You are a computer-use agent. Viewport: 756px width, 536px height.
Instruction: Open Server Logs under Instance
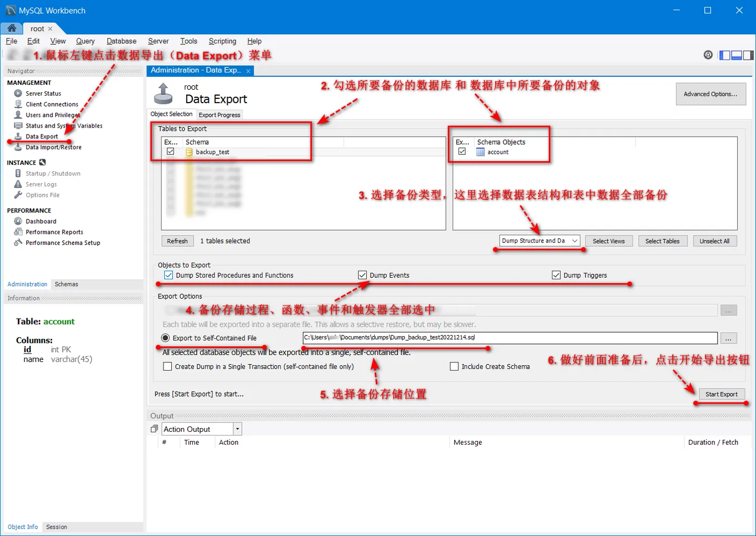tap(41, 184)
